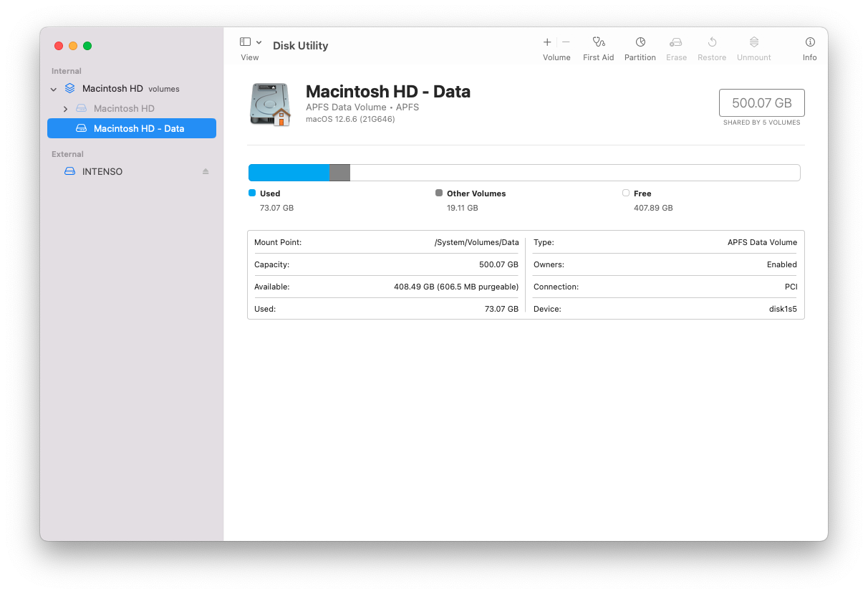Add a new APFS volume with the plus icon
868x594 pixels.
[x=546, y=42]
